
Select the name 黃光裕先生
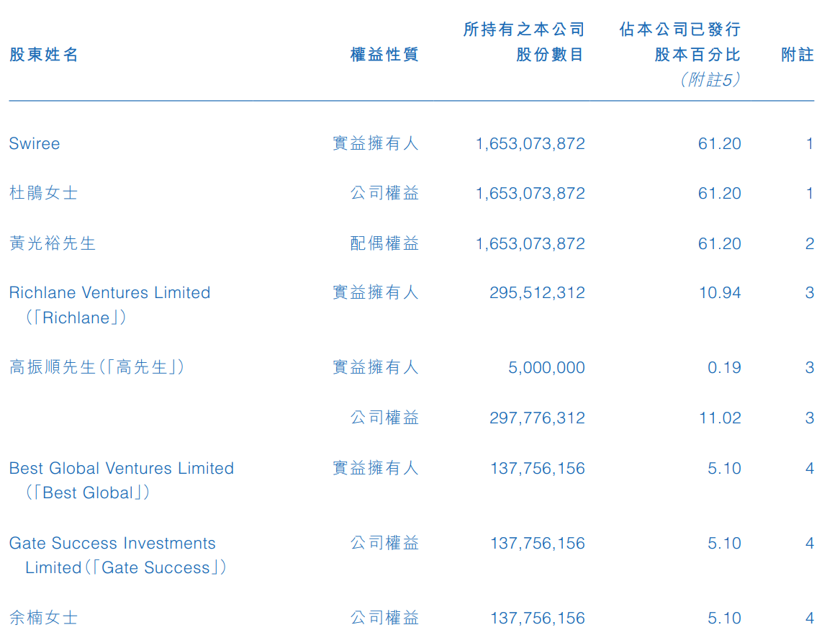53,243
